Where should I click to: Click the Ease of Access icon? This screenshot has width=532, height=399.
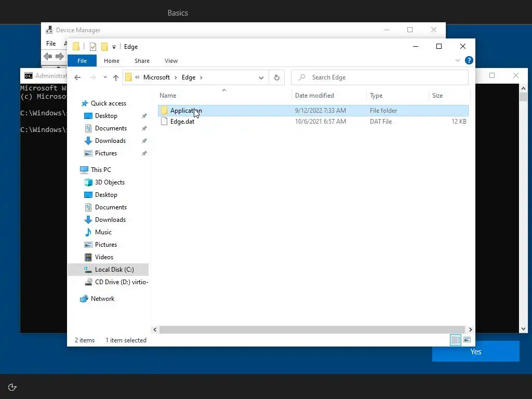click(12, 387)
